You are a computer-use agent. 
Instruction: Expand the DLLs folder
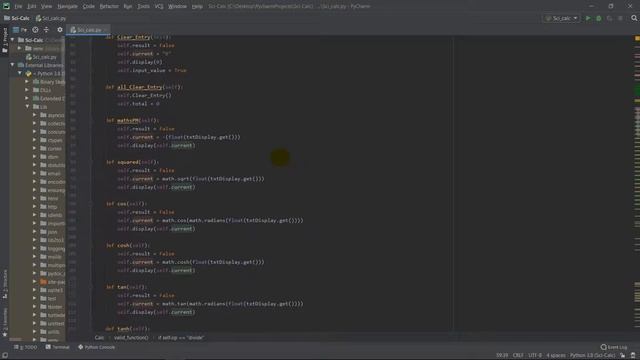27,90
